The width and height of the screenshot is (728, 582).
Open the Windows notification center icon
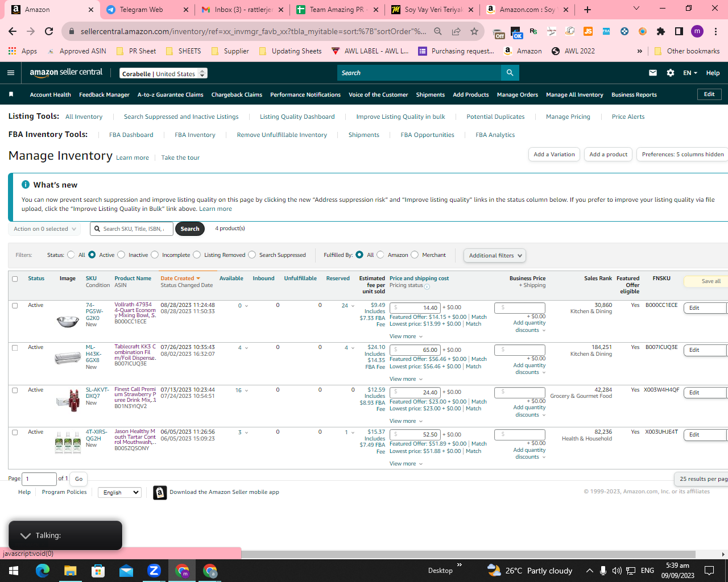[709, 571]
